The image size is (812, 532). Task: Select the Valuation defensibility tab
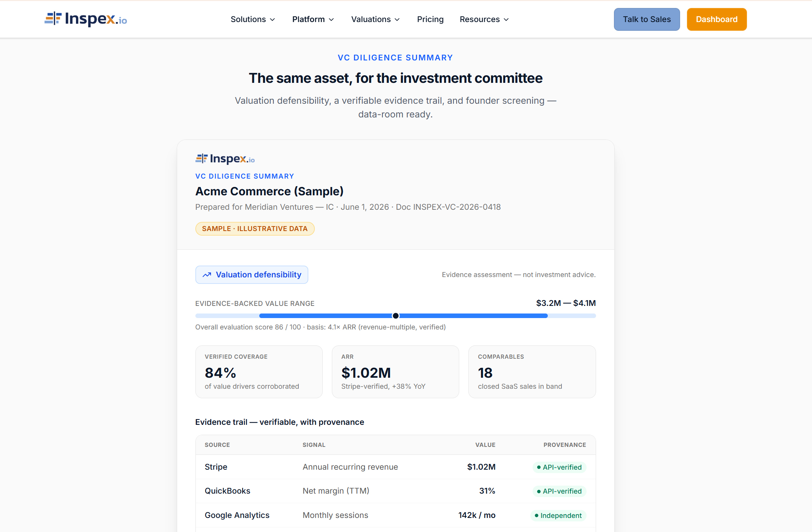click(x=252, y=275)
